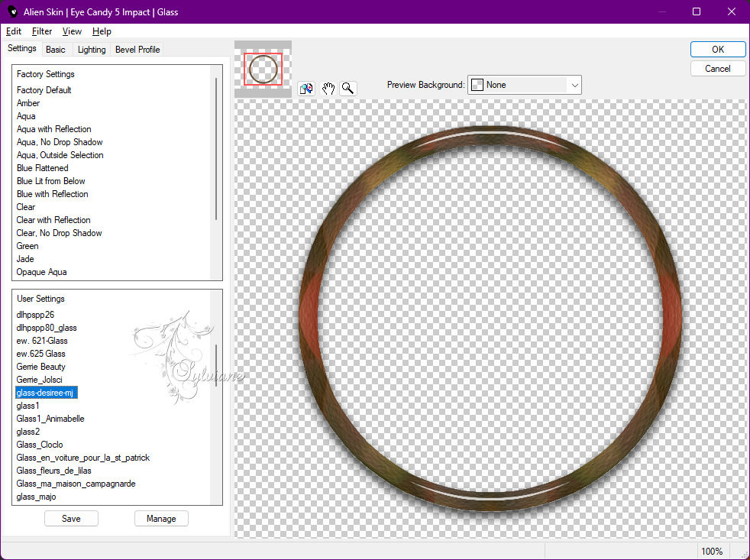
Task: Switch to the Basic tab
Action: (x=56, y=50)
